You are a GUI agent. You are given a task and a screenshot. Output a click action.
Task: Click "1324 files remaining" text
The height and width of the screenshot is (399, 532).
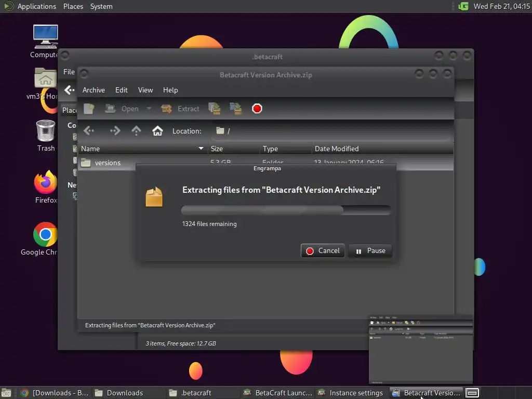209,224
